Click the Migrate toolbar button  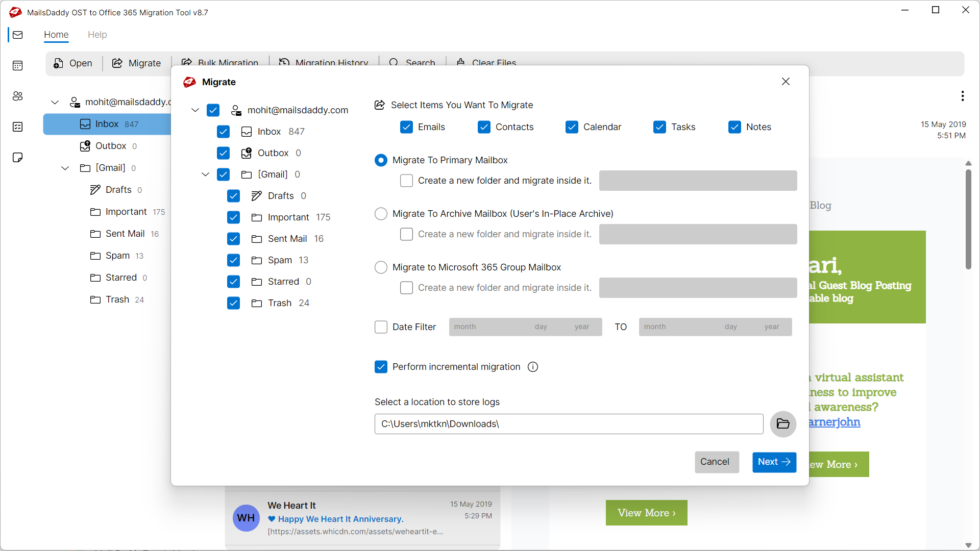point(137,63)
